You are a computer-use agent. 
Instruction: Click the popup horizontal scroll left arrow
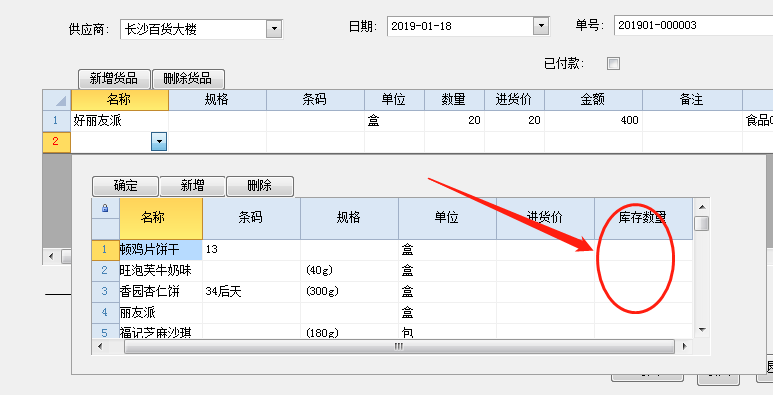[100, 347]
